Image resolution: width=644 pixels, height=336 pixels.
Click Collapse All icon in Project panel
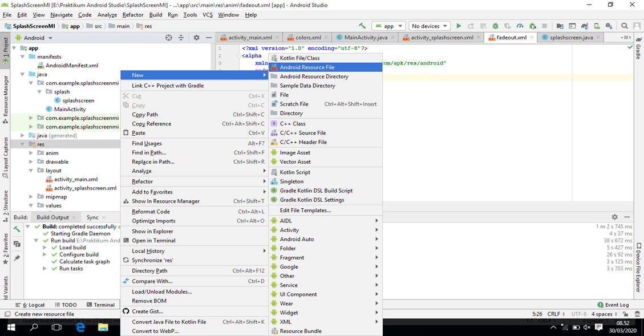(x=181, y=38)
